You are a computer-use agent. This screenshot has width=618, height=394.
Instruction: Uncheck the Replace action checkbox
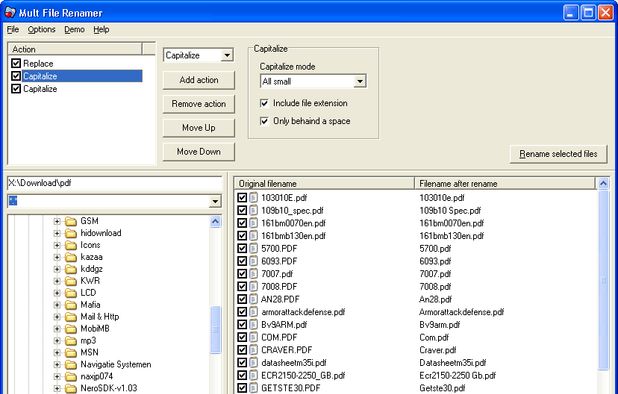point(16,63)
